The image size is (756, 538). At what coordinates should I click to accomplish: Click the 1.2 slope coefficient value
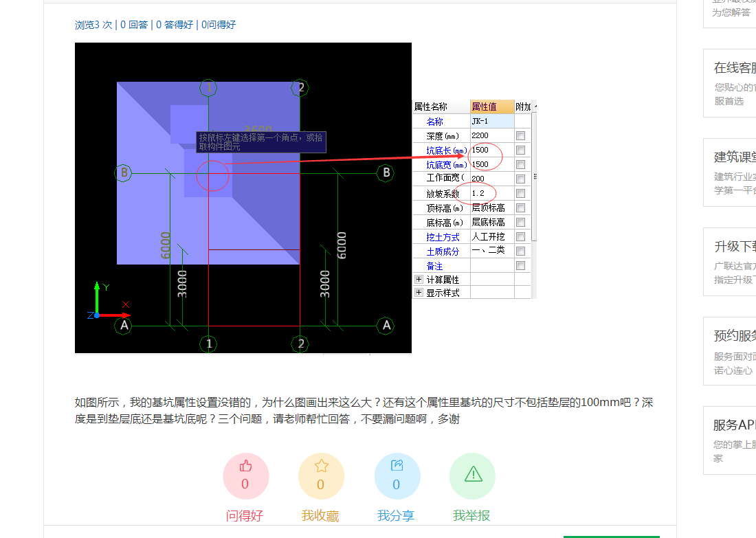point(492,193)
